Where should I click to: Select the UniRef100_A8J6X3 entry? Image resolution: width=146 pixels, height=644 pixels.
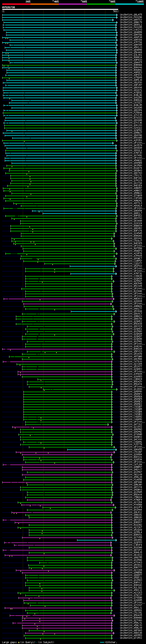pyautogui.click(x=131, y=555)
